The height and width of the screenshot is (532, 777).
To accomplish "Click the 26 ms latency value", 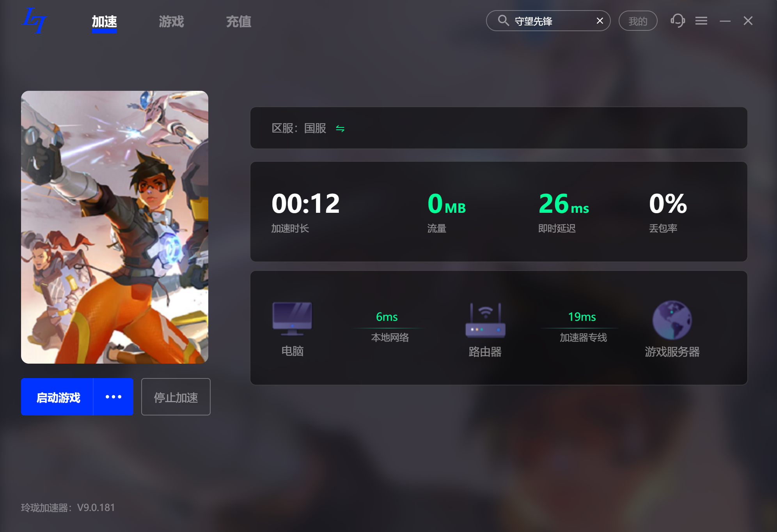I will 564,203.
